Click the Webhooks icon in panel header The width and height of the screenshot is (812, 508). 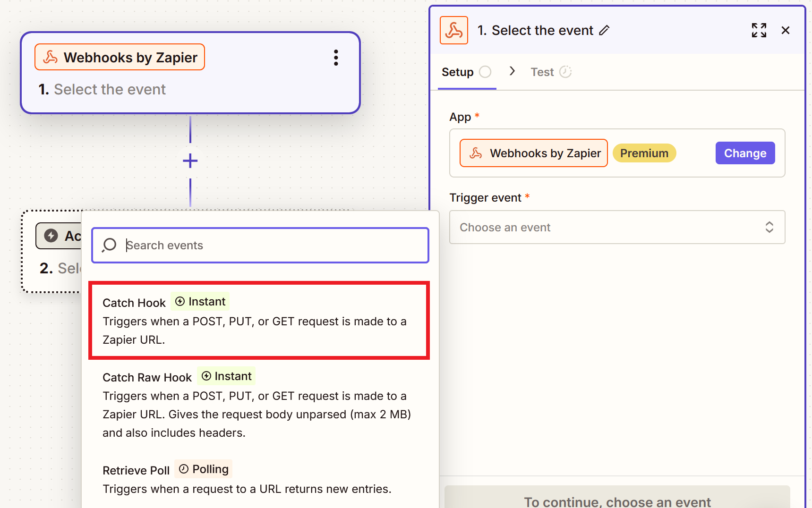pos(454,30)
